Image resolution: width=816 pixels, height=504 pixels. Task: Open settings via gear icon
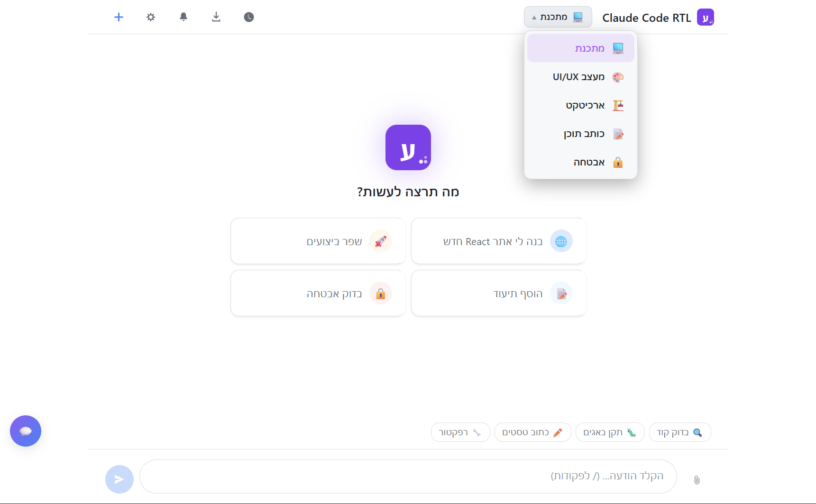pyautogui.click(x=151, y=17)
